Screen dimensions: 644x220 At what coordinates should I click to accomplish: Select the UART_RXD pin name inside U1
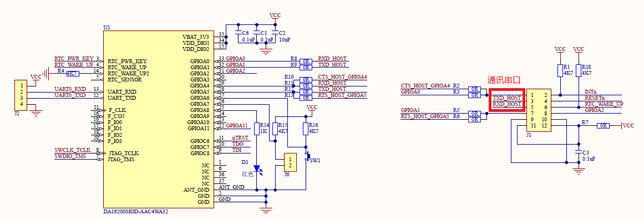(x=122, y=92)
